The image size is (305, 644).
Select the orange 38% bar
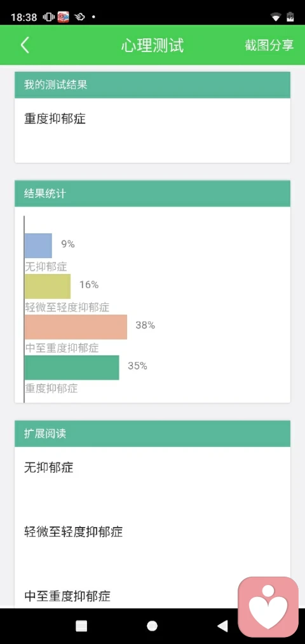coord(76,327)
